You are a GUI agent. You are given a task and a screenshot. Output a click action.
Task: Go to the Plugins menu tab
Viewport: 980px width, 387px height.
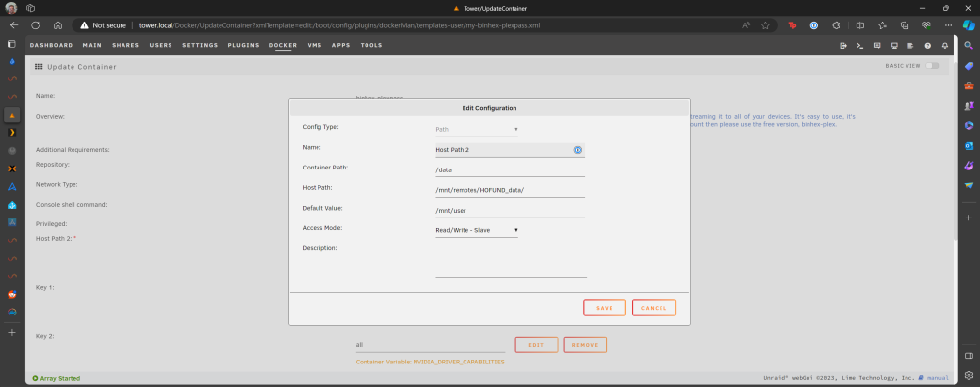(x=243, y=46)
